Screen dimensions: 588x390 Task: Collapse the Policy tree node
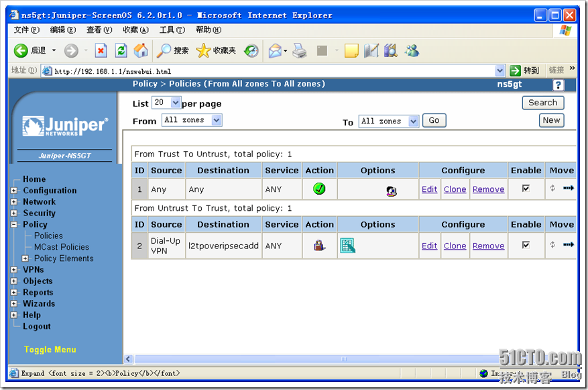tap(14, 224)
